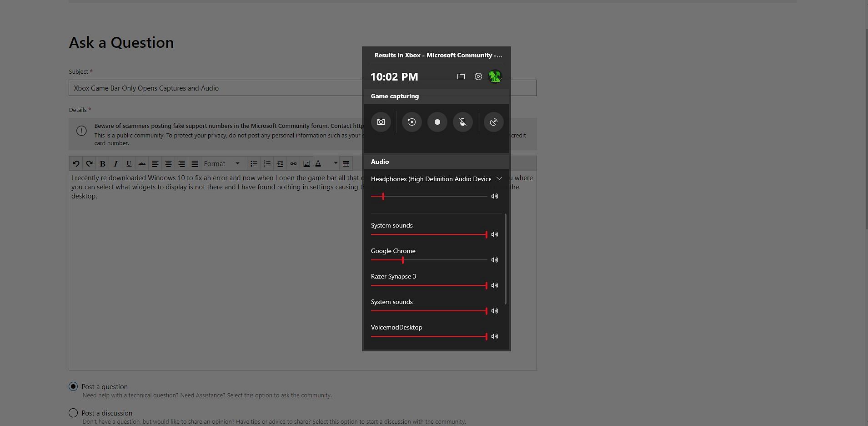
Task: Select the Post a discussion radio button
Action: 73,413
